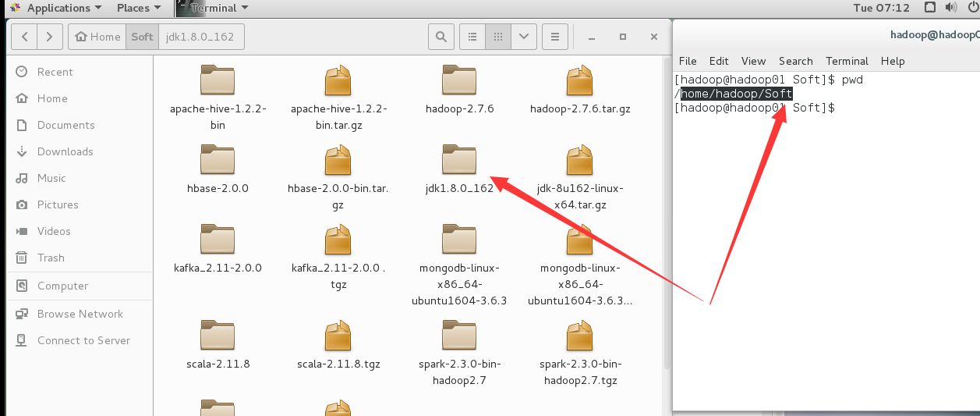Open the Places menu
The height and width of the screenshot is (416, 980).
[139, 8]
